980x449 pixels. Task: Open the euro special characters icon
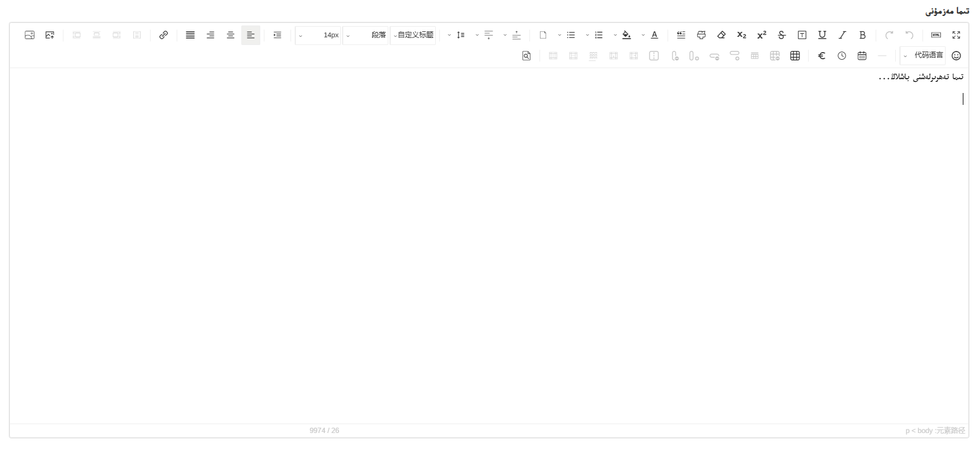[821, 56]
